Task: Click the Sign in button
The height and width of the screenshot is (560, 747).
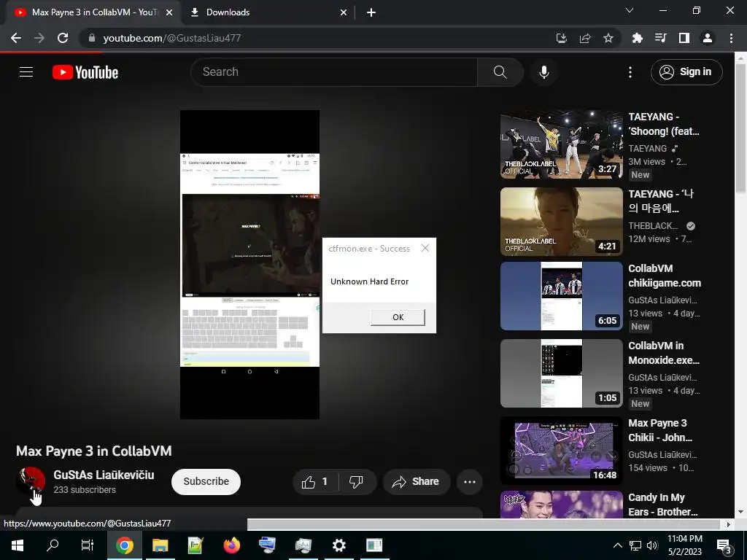Action: [686, 72]
